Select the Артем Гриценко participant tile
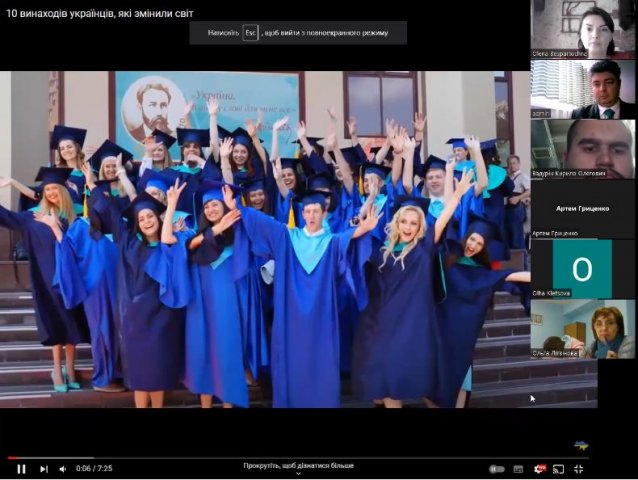Viewport: 638px width, 480px height. click(583, 208)
